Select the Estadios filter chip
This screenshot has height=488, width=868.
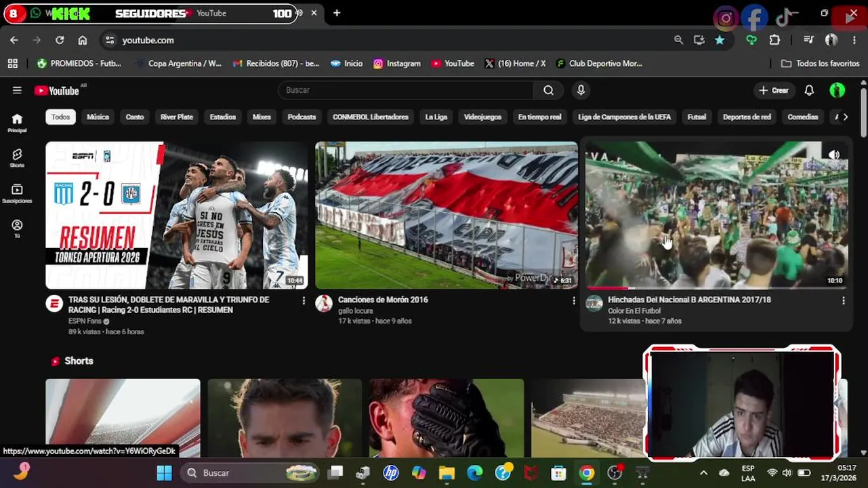pos(223,117)
